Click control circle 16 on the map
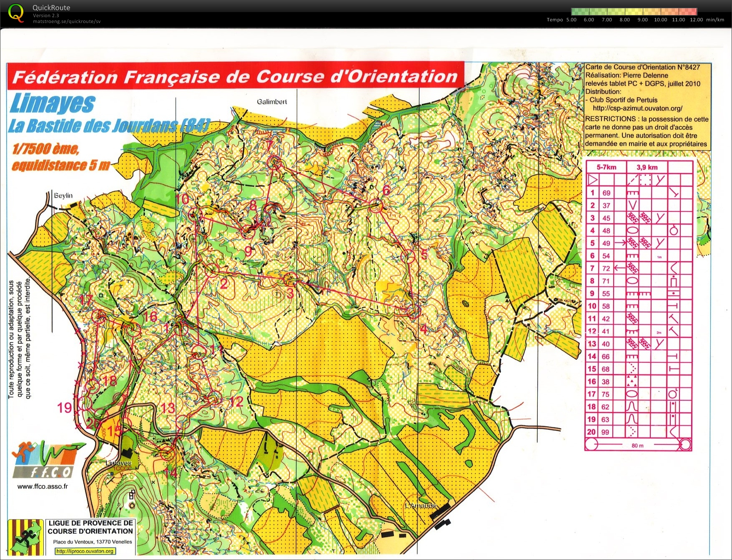 [133, 330]
